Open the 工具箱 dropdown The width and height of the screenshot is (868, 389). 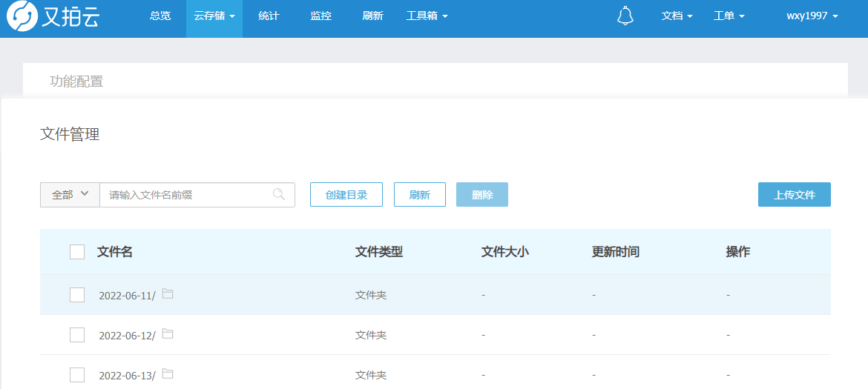[427, 16]
